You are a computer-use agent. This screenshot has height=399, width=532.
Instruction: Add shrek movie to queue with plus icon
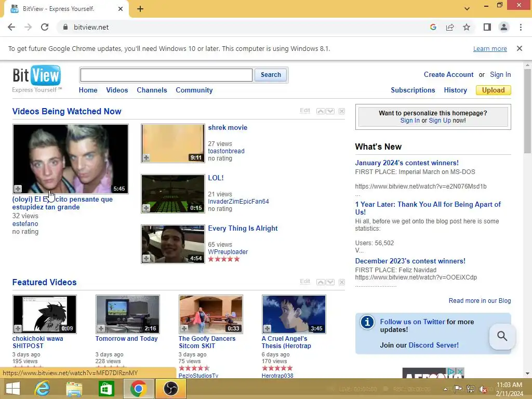pyautogui.click(x=146, y=158)
